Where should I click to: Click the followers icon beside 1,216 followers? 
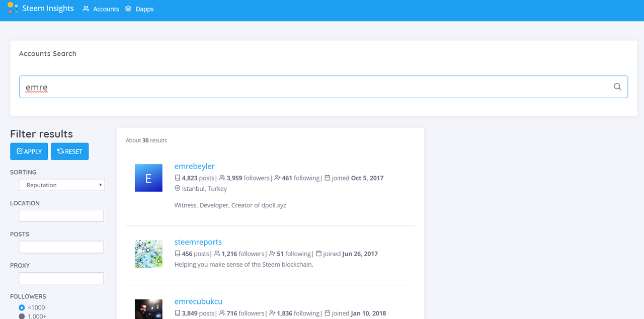coord(217,254)
